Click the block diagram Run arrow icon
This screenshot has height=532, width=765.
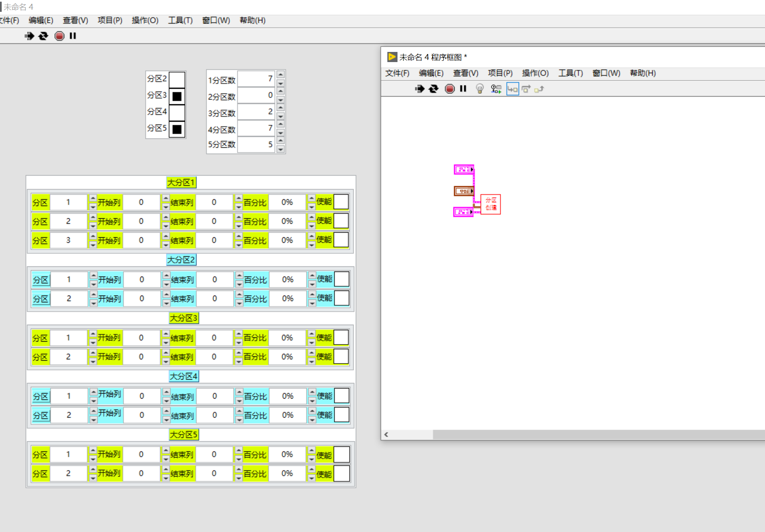(x=419, y=89)
